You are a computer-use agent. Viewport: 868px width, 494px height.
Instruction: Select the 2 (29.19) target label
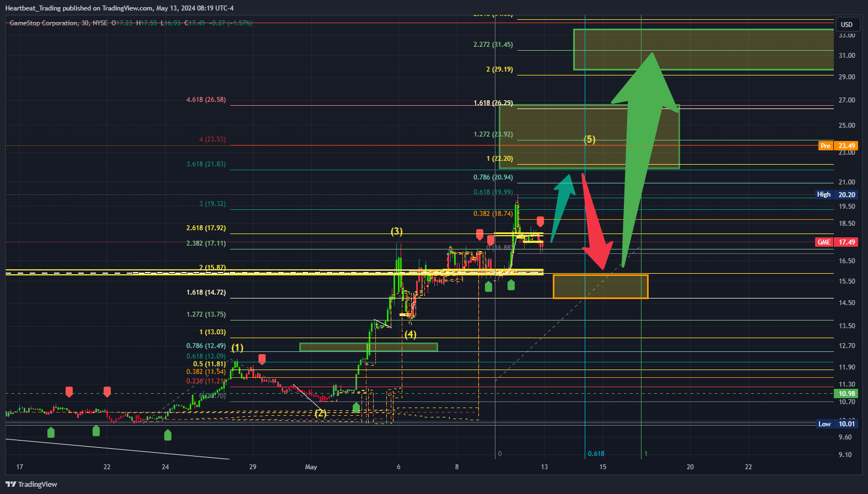tap(499, 69)
